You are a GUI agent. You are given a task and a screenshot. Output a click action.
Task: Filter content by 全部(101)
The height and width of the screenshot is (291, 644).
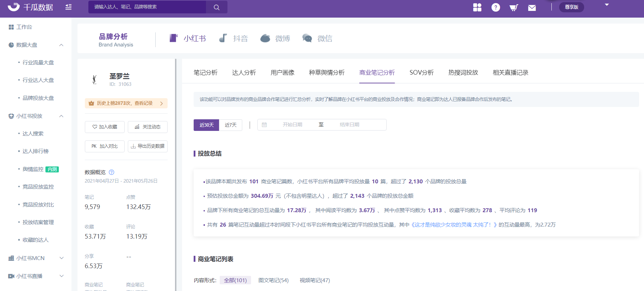[x=235, y=280]
